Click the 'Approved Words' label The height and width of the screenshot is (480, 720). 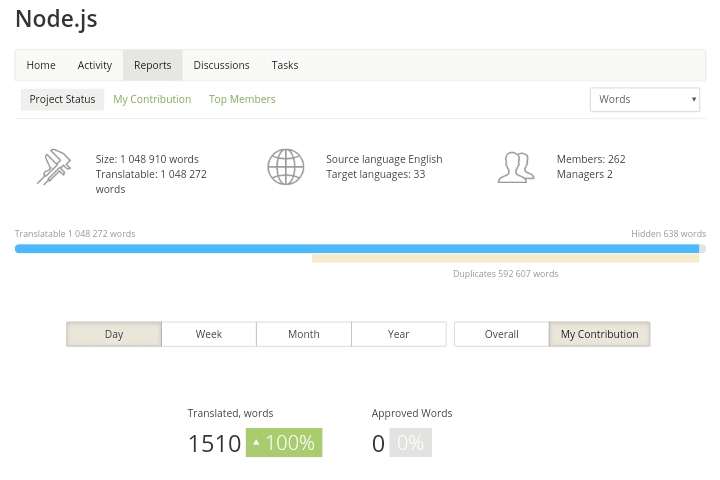(412, 413)
